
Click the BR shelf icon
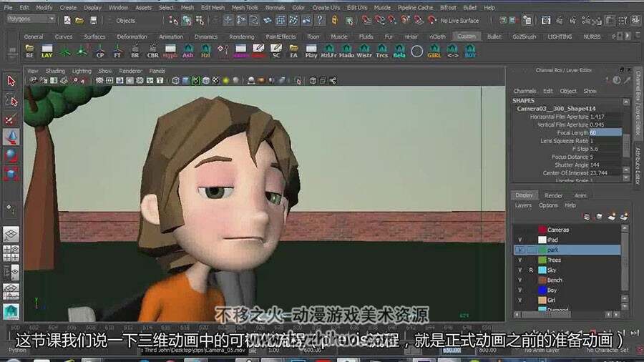[x=135, y=52]
